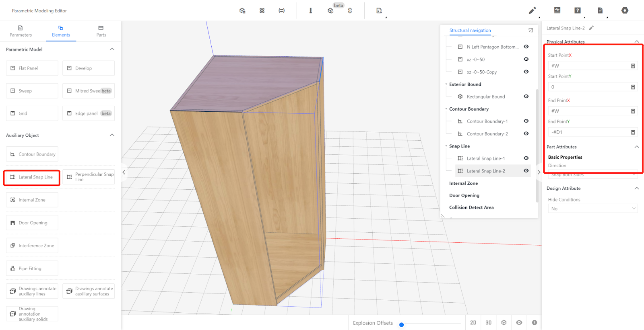
Task: Click the Explosion Offsets slider handle
Action: tap(401, 325)
